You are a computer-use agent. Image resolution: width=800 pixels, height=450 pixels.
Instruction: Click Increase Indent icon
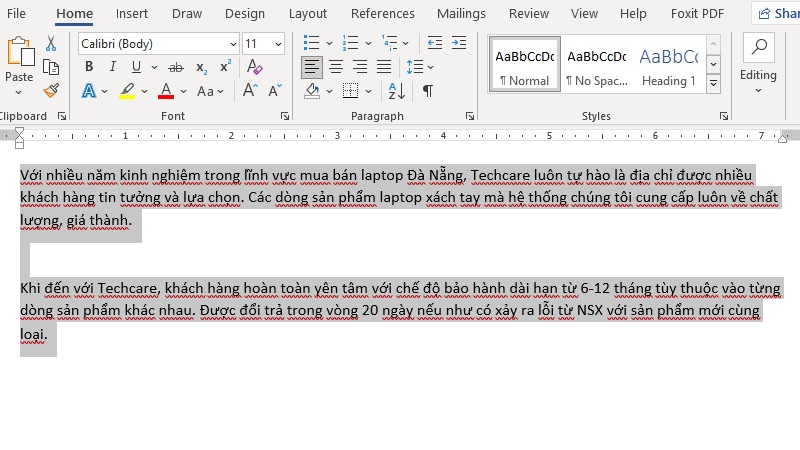click(459, 43)
